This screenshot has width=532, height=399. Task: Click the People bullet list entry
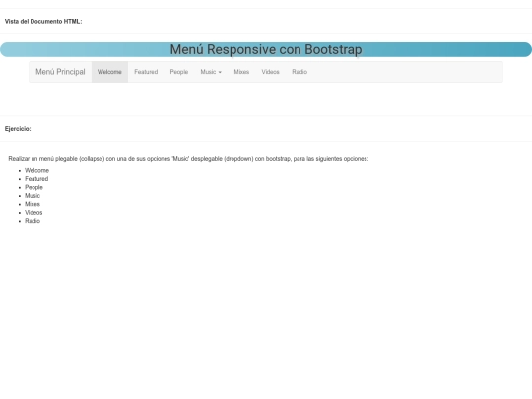[x=33, y=187]
